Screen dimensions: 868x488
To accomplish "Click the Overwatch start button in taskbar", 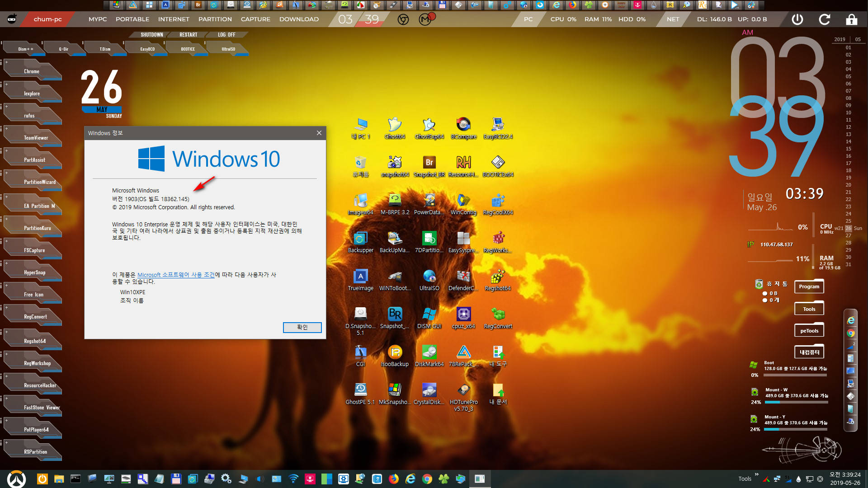I will [x=17, y=479].
